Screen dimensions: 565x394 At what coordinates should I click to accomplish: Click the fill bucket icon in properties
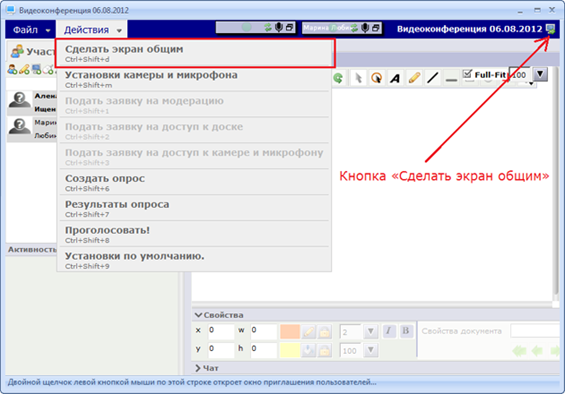tap(308, 350)
